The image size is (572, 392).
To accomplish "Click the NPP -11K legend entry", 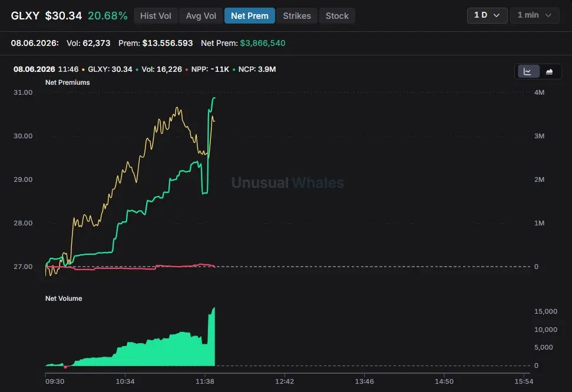I will point(210,69).
